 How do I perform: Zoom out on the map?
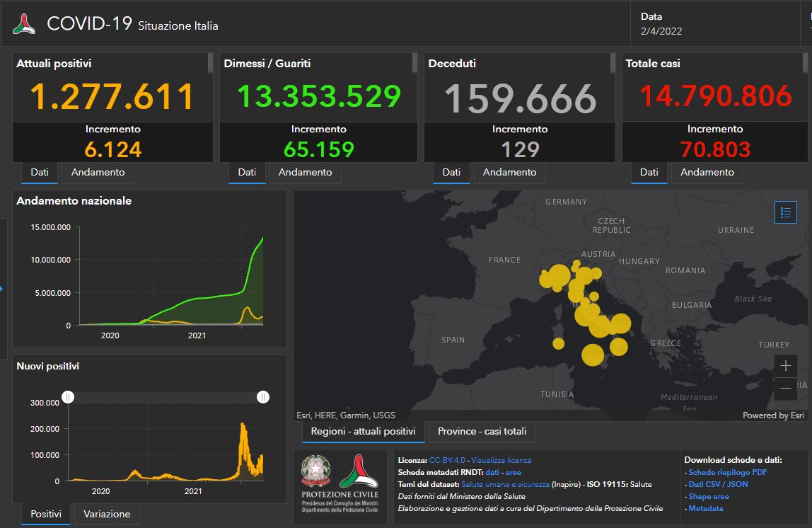pyautogui.click(x=786, y=389)
